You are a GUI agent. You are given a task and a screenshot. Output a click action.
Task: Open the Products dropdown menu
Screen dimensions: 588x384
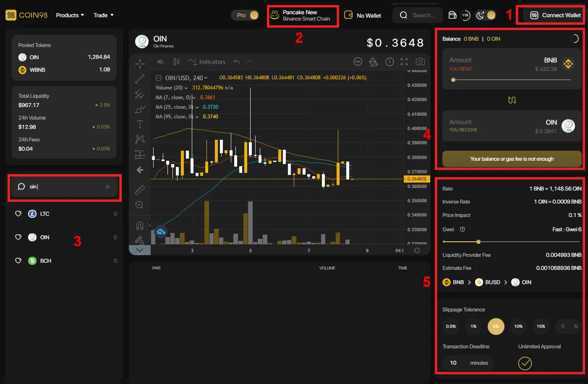click(x=70, y=15)
